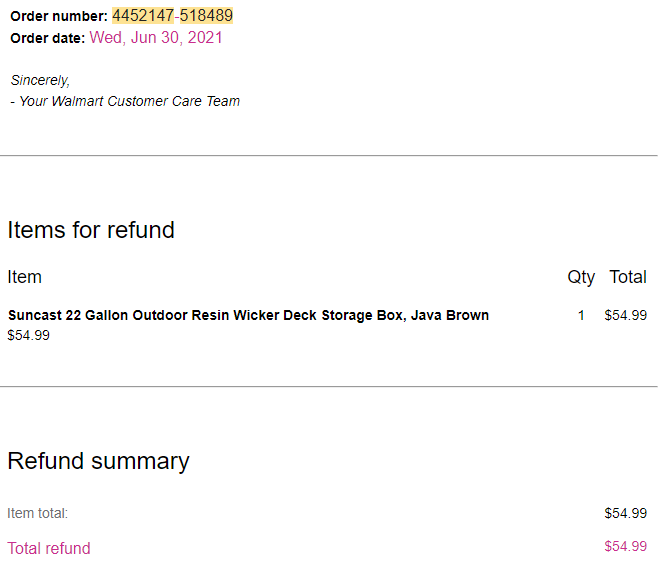Click the $54.99 total in the item row

pyautogui.click(x=625, y=315)
